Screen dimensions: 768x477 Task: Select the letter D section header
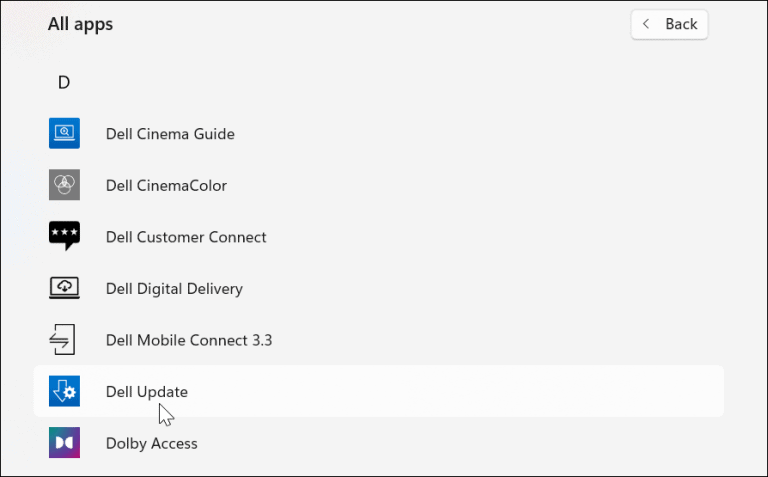pos(64,82)
